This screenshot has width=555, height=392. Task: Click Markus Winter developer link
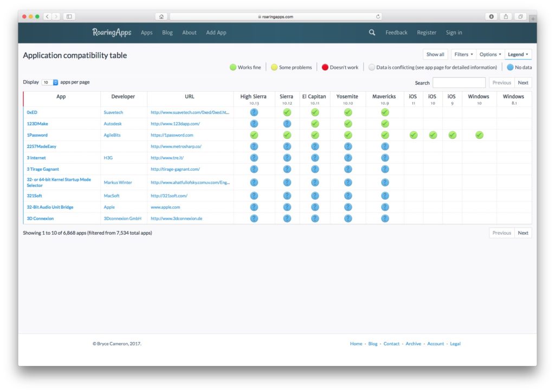pyautogui.click(x=118, y=182)
